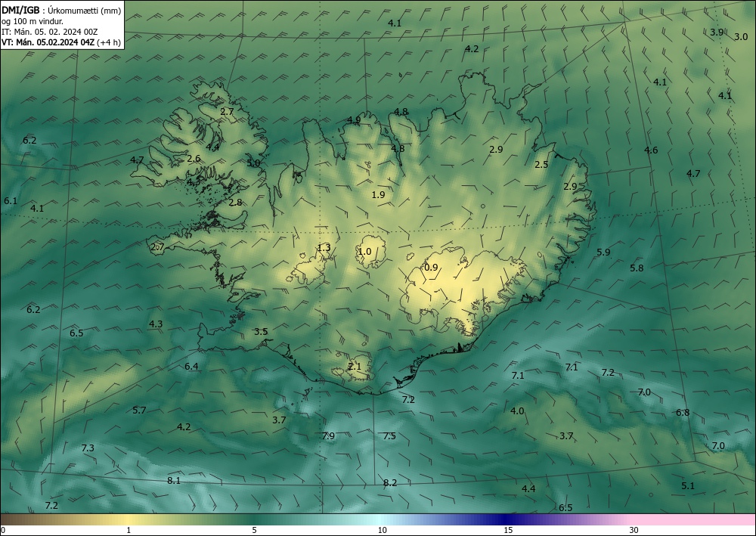Click the "2.6" value in the Westfjords
The image size is (756, 536).
click(194, 159)
